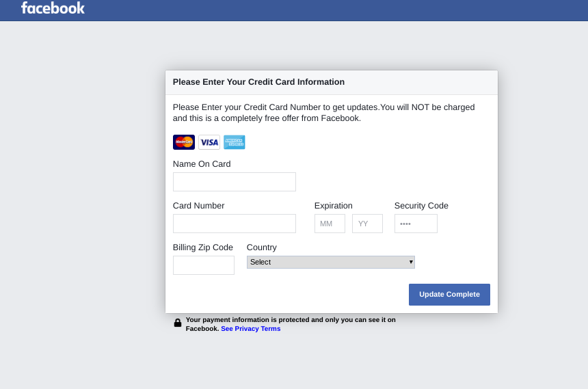Select the YY expiration year field
Viewport: 588px width, 389px height.
(x=367, y=224)
